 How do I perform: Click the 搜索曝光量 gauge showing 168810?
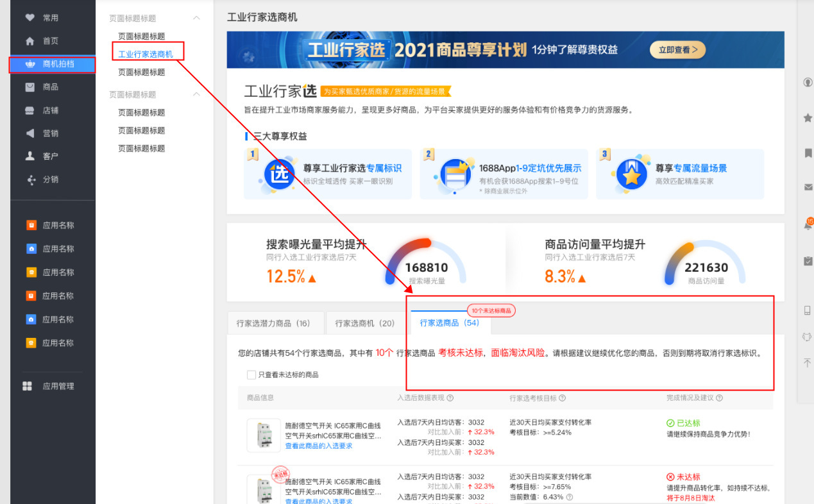(426, 263)
